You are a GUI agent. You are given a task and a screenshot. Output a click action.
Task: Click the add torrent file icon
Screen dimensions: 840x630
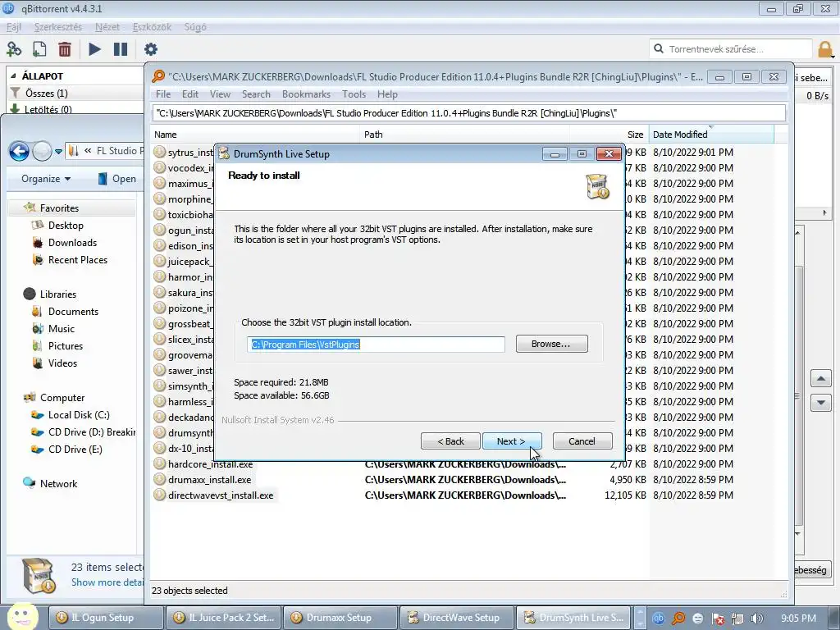coord(39,49)
